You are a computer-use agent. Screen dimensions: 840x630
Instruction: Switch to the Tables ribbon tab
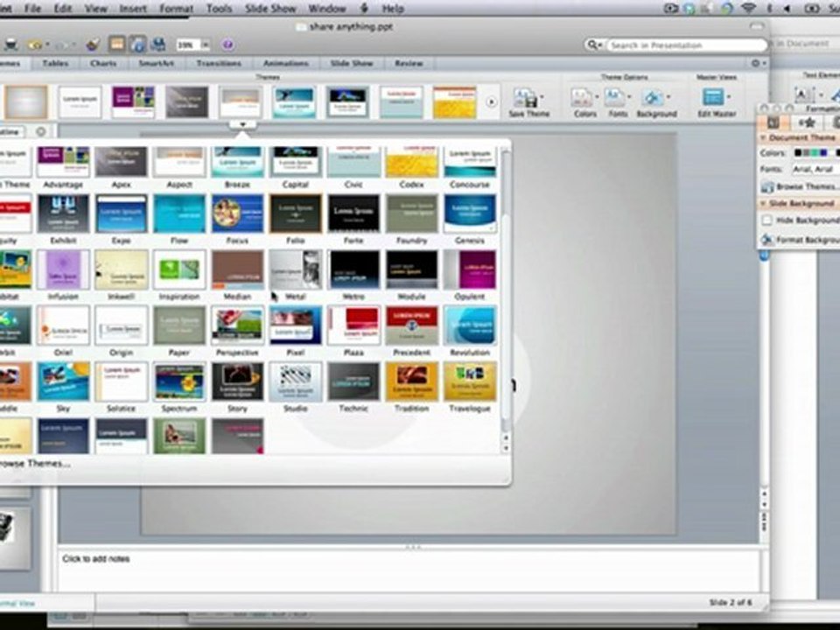(55, 63)
